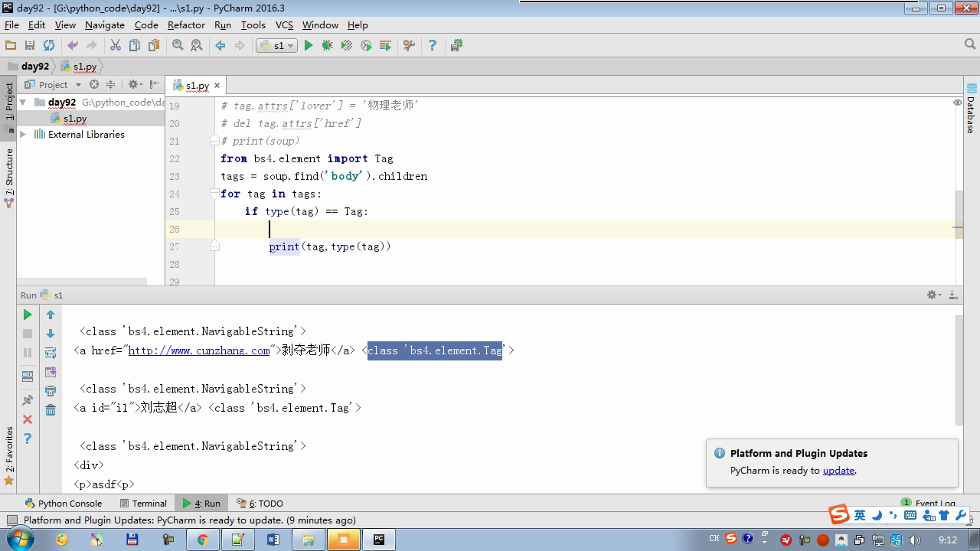The image size is (980, 551).
Task: Clear run output with trash icon
Action: click(51, 410)
